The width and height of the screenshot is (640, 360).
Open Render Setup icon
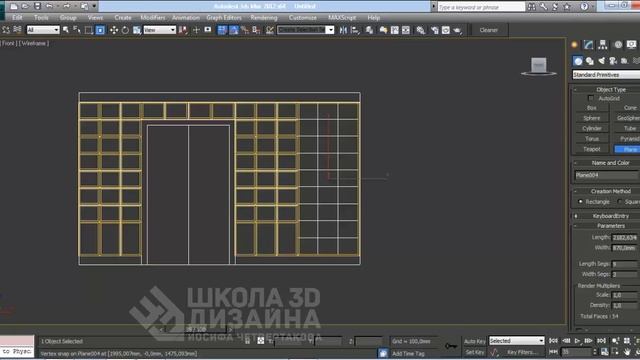click(434, 30)
